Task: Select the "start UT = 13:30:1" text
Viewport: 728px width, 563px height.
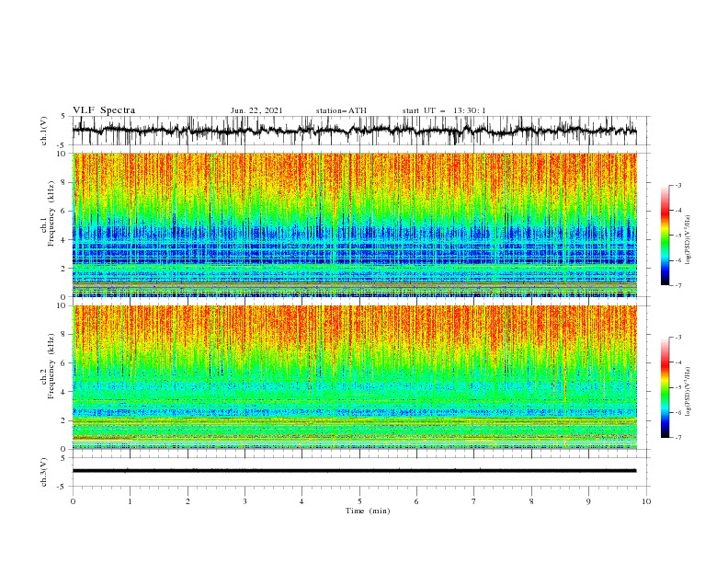Action: click(444, 110)
